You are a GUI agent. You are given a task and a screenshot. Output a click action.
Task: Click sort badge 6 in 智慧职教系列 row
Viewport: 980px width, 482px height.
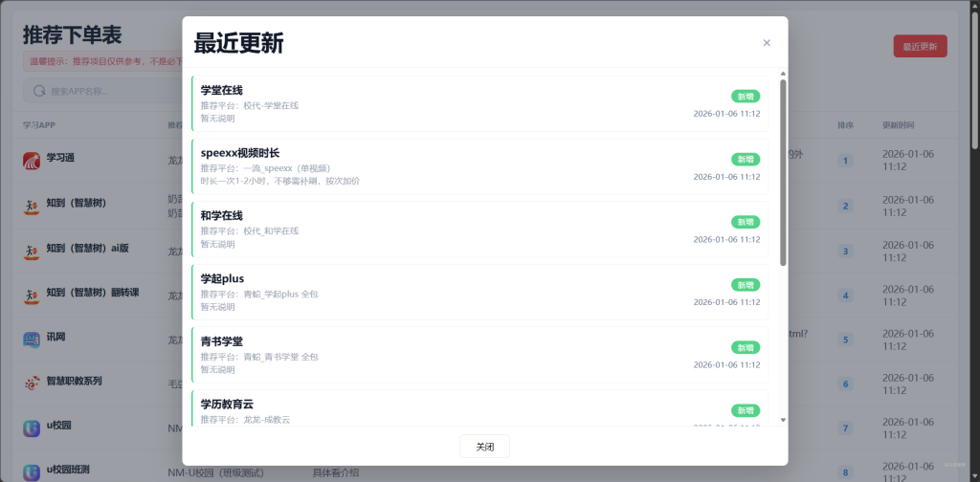coord(845,384)
